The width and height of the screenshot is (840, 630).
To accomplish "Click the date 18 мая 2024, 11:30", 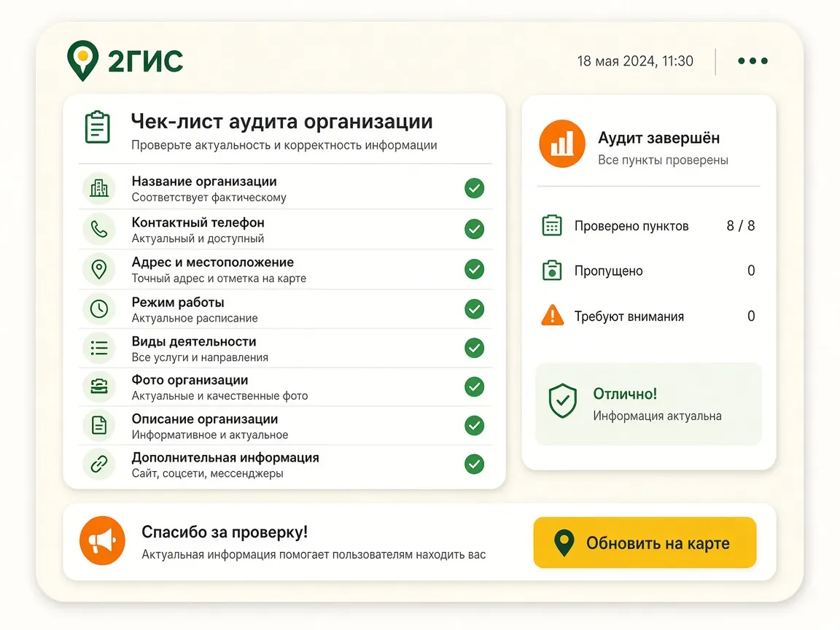I will (x=635, y=61).
